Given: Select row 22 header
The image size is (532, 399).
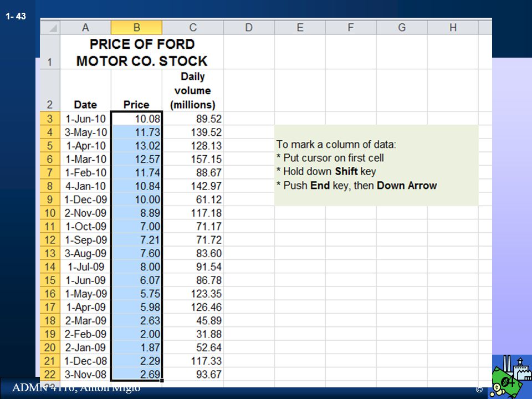Looking at the screenshot, I should coord(50,374).
